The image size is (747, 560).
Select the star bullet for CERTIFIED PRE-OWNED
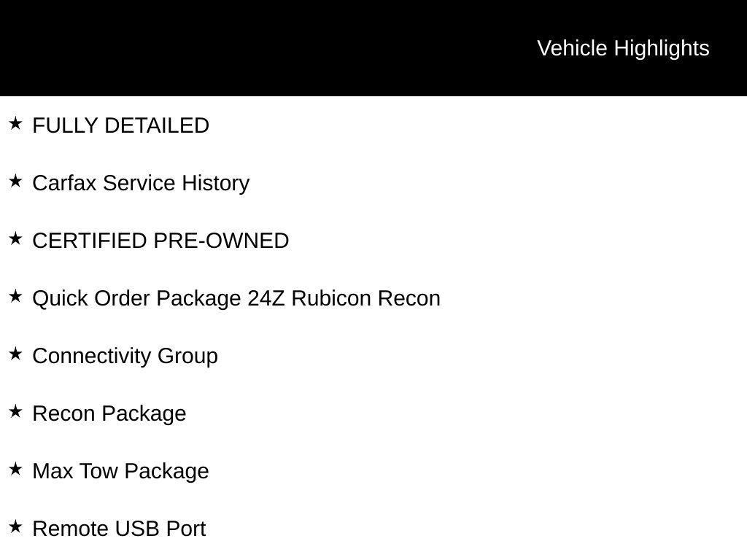[15, 239]
